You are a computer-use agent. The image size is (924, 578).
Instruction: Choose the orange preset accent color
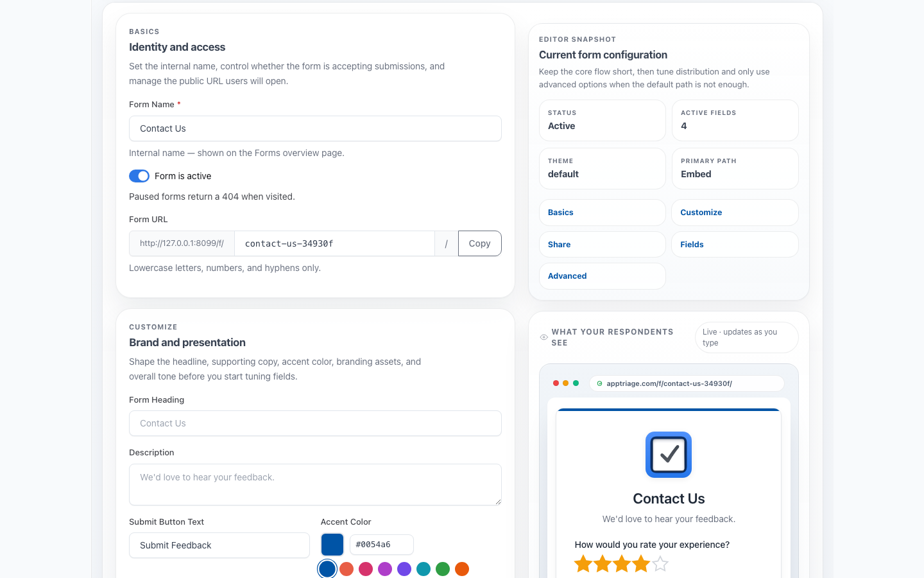click(462, 569)
